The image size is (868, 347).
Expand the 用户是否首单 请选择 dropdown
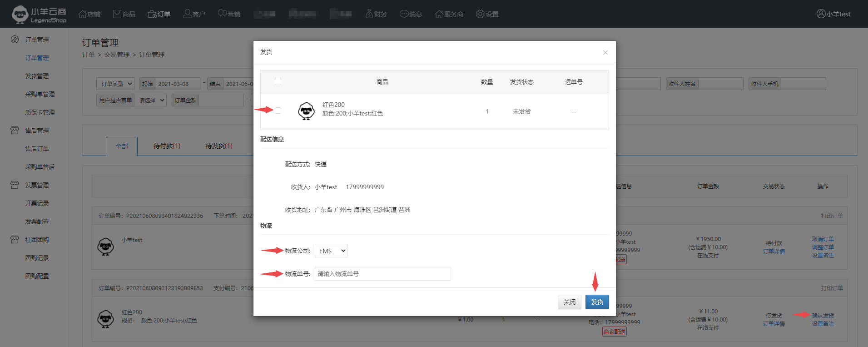pyautogui.click(x=150, y=100)
